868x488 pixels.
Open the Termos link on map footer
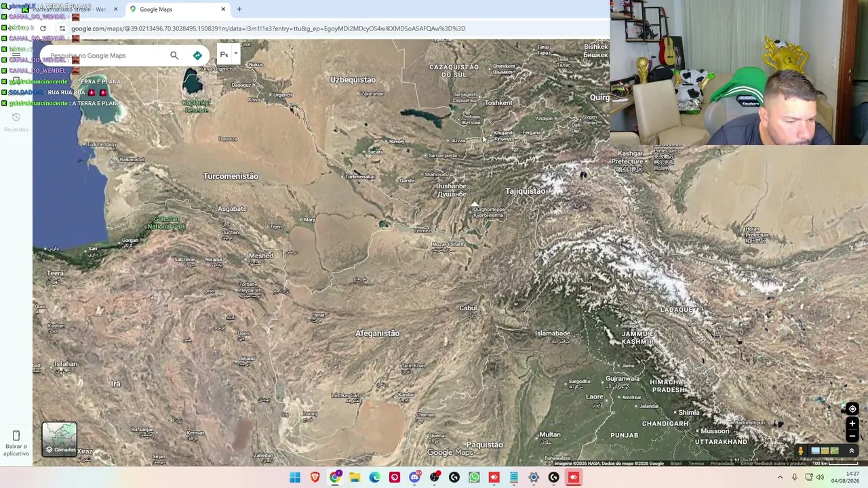click(x=696, y=464)
